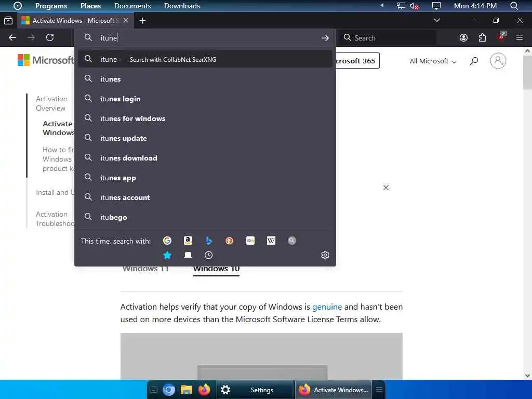Expand All Microsoft dropdown
Image resolution: width=532 pixels, height=399 pixels.
433,61
